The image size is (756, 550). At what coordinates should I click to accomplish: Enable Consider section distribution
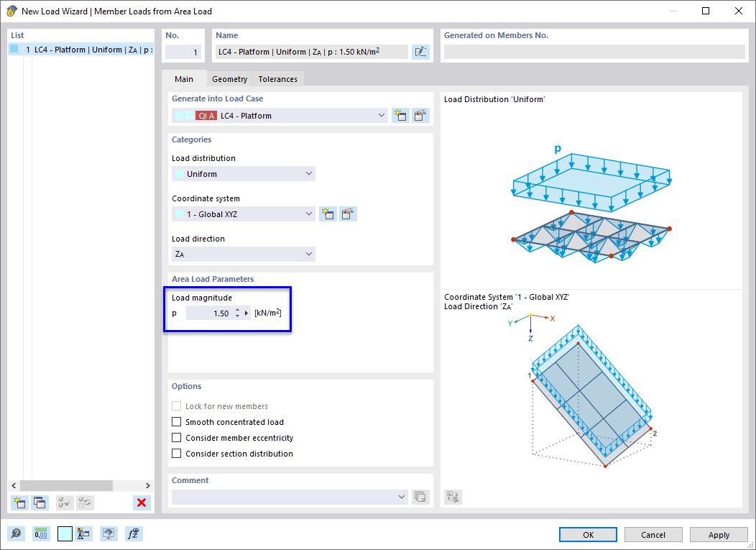point(176,454)
